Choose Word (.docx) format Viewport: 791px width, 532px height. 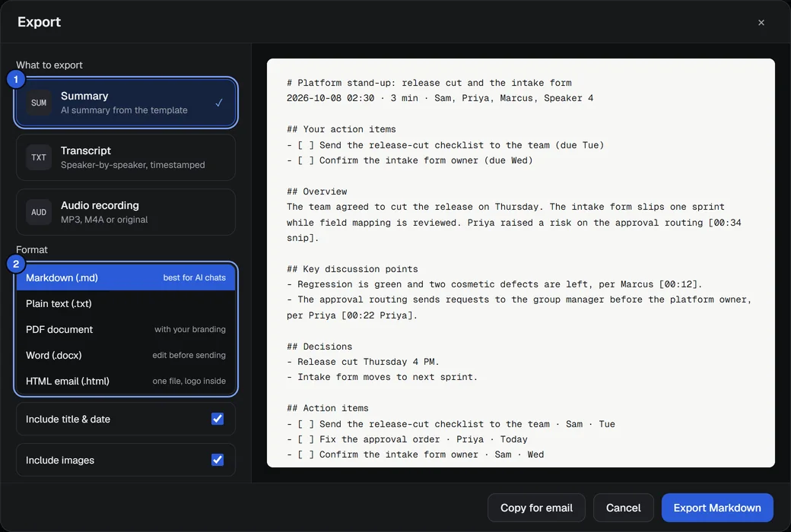click(125, 355)
